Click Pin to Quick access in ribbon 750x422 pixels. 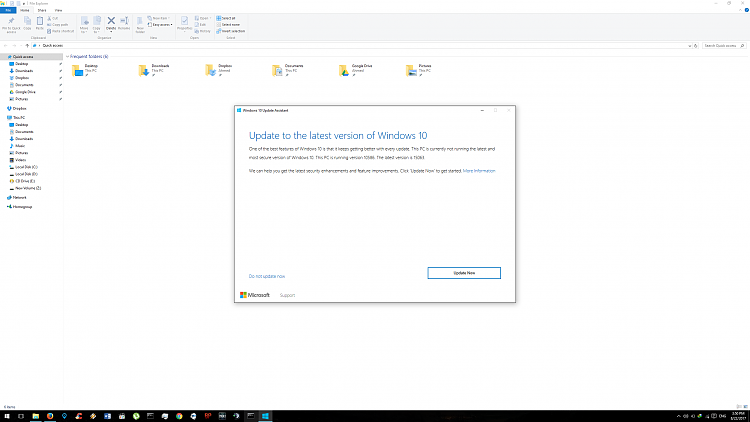(x=11, y=25)
